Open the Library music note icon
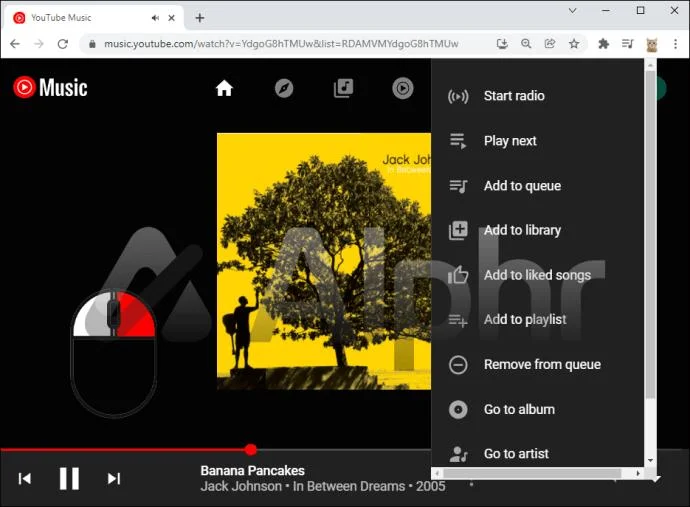This screenshot has height=507, width=690. coord(343,88)
